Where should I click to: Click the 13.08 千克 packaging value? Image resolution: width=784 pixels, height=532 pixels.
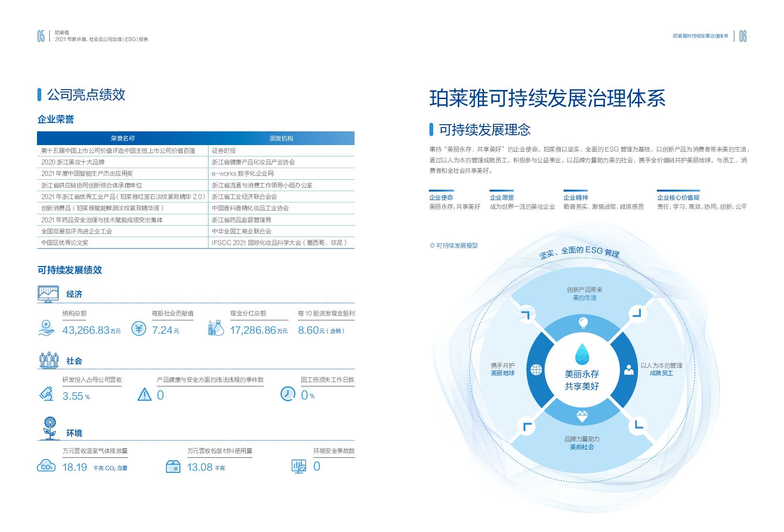[x=206, y=468]
